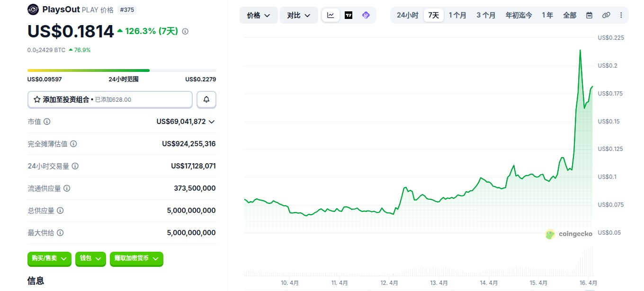Open the calendar date range icon
Image resolution: width=644 pixels, height=291 pixels.
[x=589, y=15]
